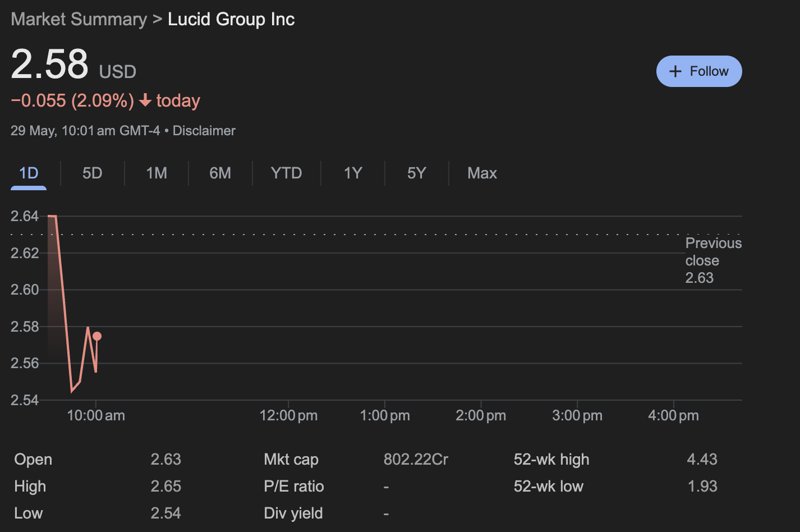Click the Div yield label
Image resolution: width=800 pixels, height=532 pixels.
coord(293,513)
